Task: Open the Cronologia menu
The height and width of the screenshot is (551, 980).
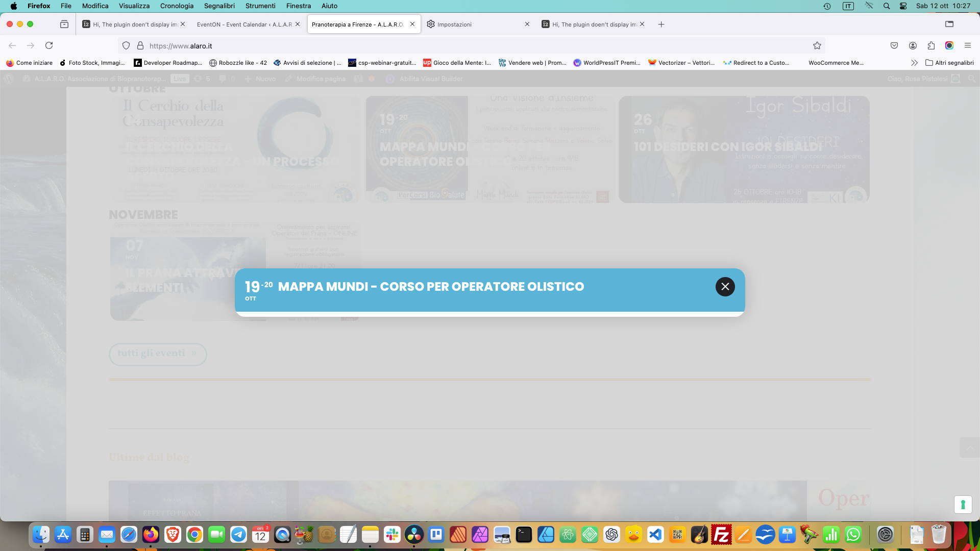Action: click(177, 6)
